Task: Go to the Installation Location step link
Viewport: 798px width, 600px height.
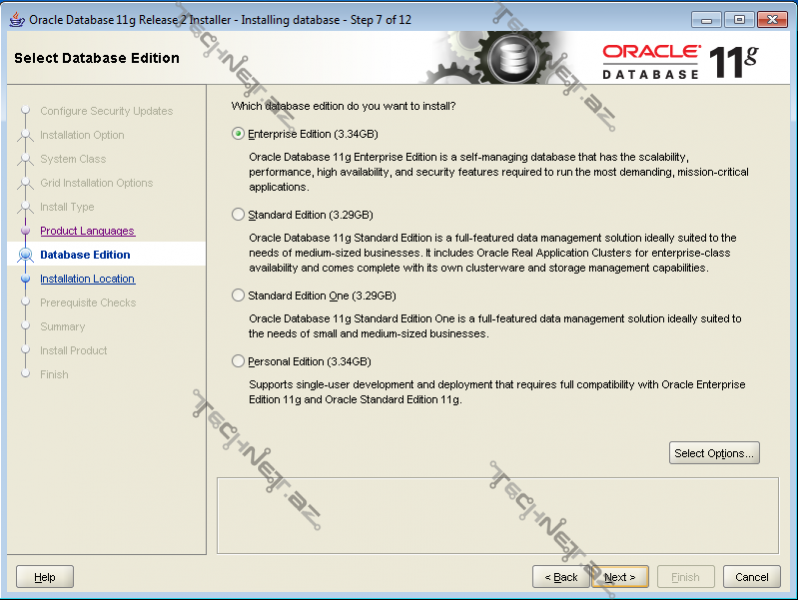Action: (87, 279)
